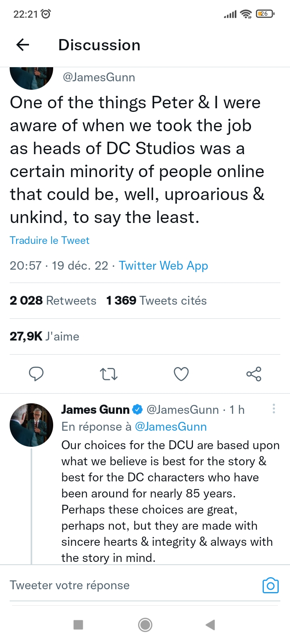Tap the top tweet profile picture
Viewport: 290px width, 644px height.
click(x=31, y=77)
